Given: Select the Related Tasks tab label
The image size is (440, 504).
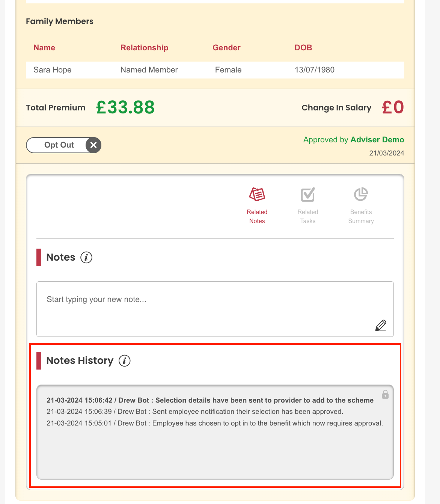Looking at the screenshot, I should pyautogui.click(x=308, y=216).
